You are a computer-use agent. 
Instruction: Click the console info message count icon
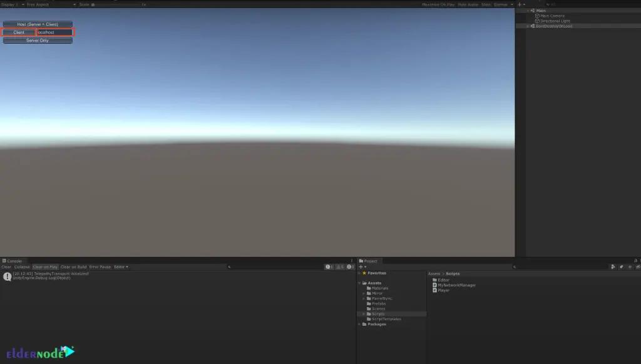(329, 267)
